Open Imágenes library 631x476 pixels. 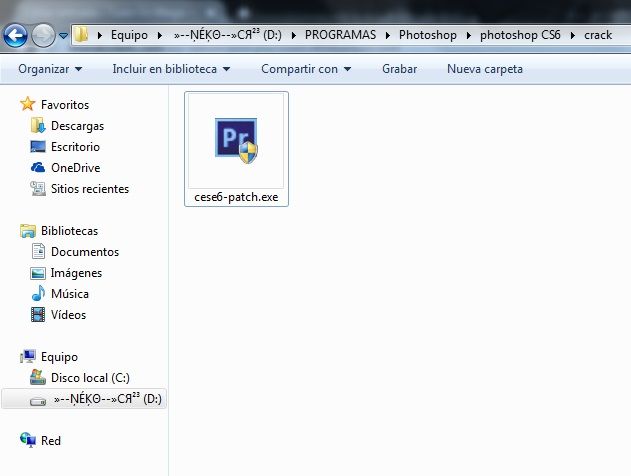click(76, 273)
